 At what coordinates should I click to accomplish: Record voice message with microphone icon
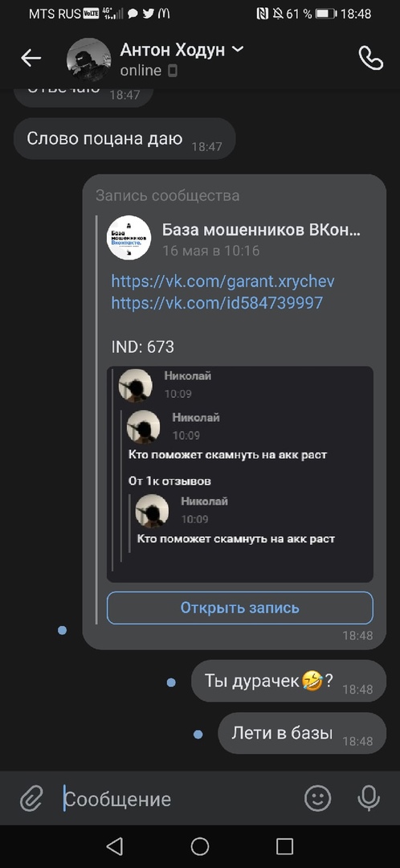tap(369, 798)
